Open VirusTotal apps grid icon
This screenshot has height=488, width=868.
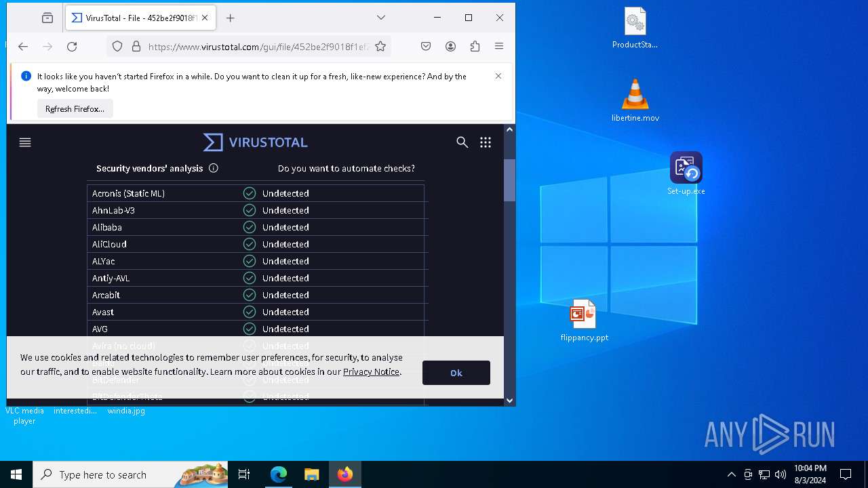tap(486, 142)
